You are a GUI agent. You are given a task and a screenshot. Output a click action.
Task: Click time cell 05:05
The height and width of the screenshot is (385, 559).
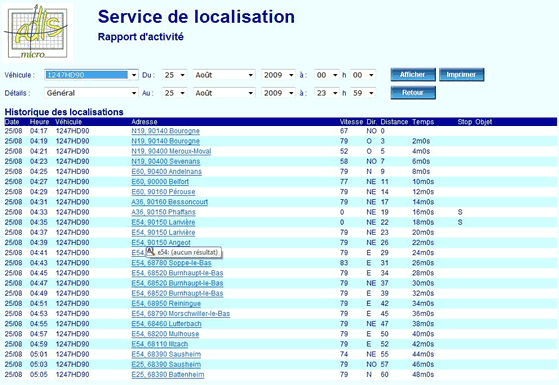coord(39,375)
